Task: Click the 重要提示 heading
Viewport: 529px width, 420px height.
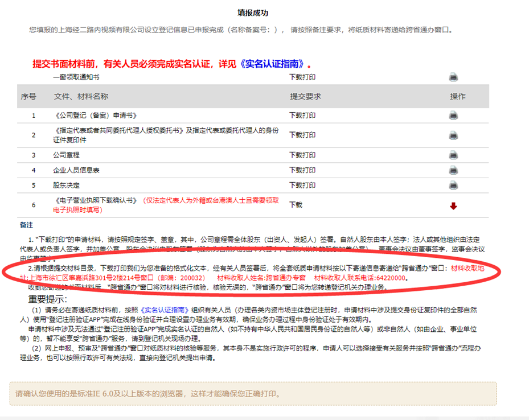Action: [48, 299]
